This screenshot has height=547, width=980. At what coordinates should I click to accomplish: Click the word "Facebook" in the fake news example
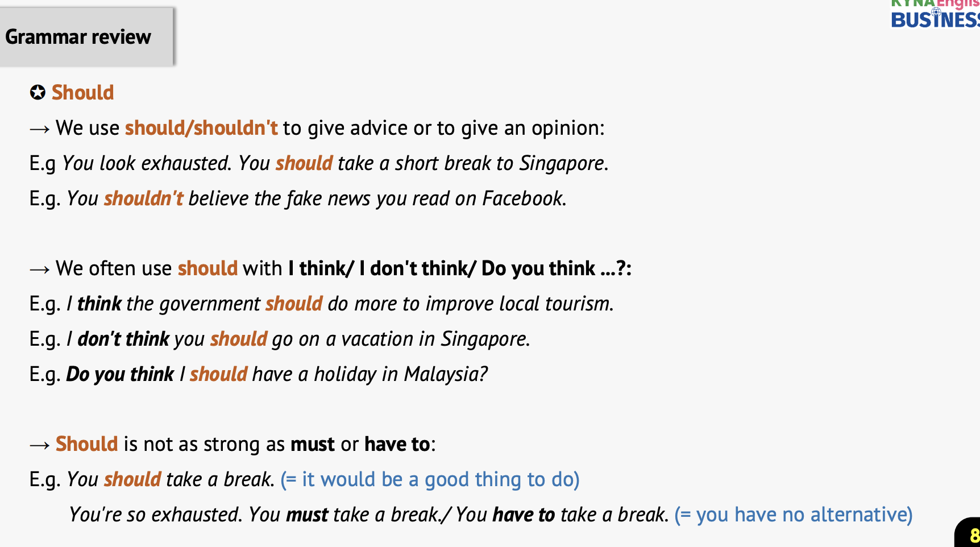point(522,198)
